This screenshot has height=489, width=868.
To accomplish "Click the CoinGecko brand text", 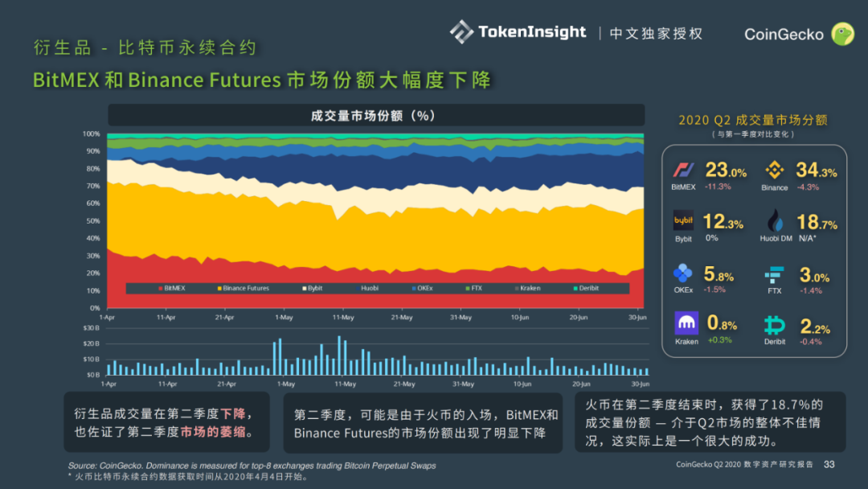I will 784,35.
